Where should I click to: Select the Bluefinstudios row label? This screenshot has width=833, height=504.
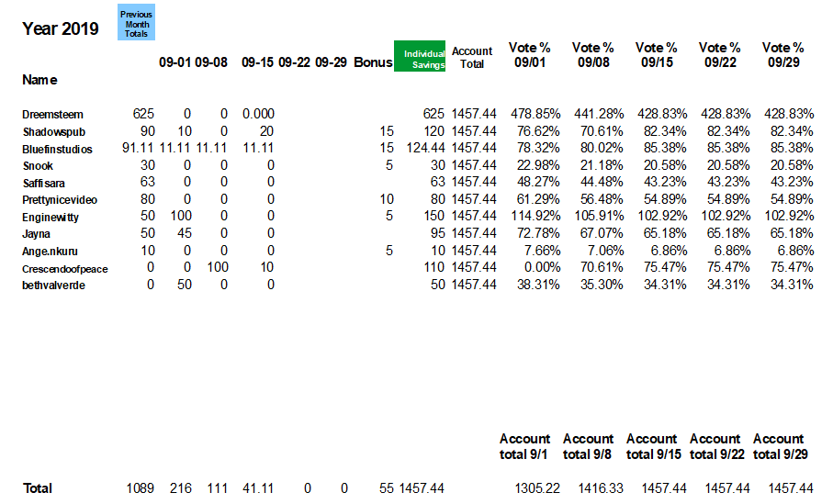(x=57, y=150)
